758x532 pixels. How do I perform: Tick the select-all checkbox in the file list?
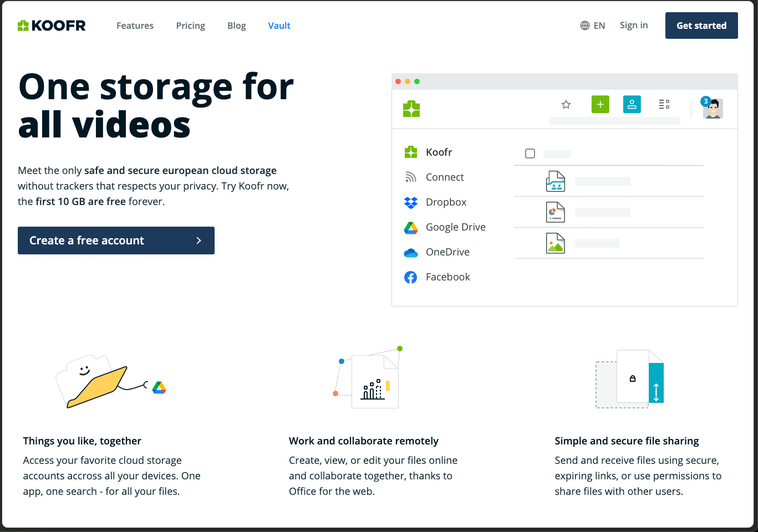(530, 154)
